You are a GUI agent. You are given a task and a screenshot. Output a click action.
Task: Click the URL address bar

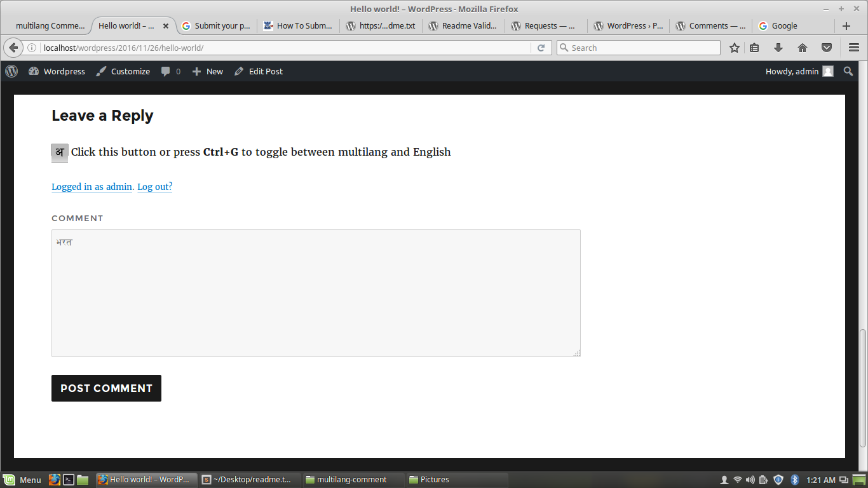286,48
